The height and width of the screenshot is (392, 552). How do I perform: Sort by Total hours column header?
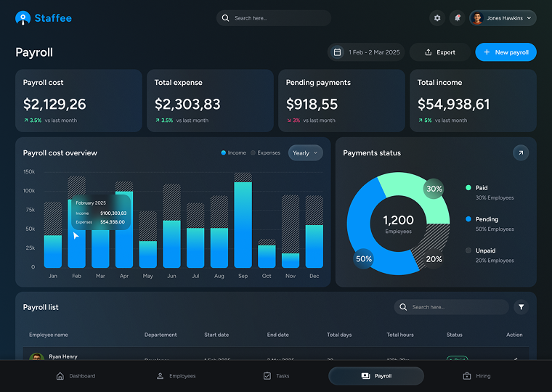pos(400,335)
